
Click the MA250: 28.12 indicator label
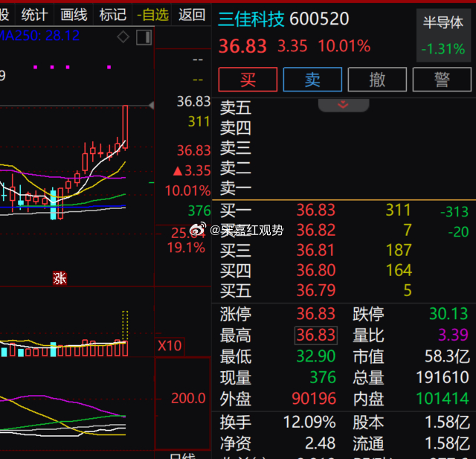39,36
